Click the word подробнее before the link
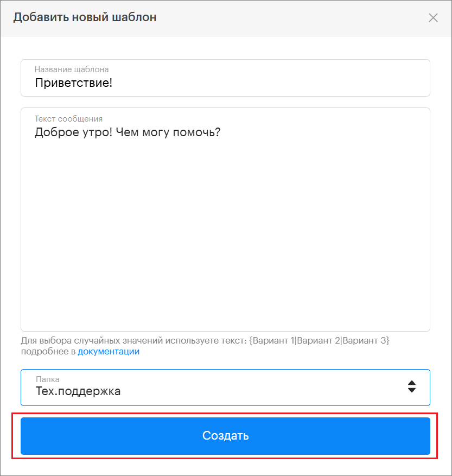452x476 pixels. click(48, 352)
